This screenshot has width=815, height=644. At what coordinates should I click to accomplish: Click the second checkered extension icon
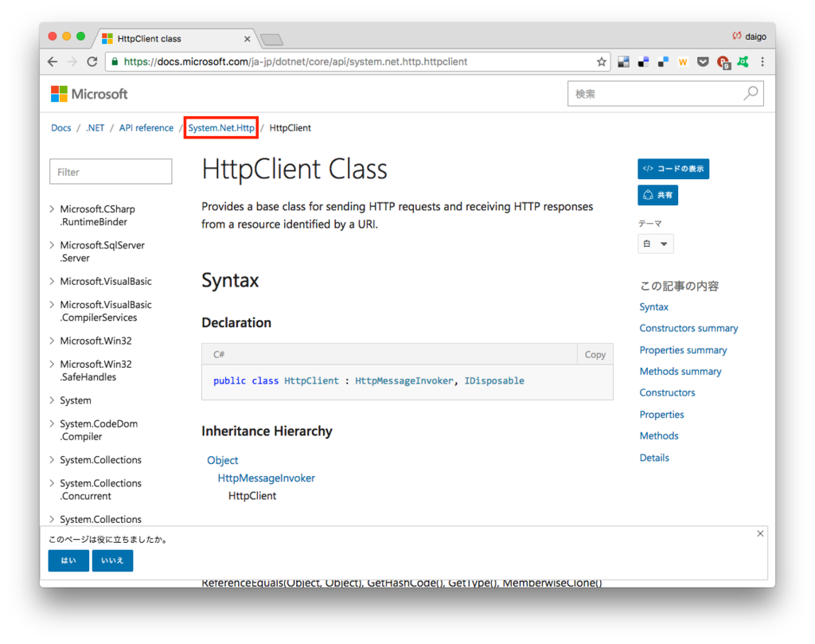[643, 62]
